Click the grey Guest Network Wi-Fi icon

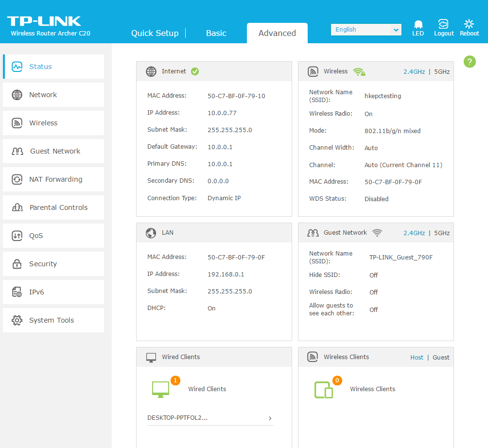pyautogui.click(x=377, y=233)
